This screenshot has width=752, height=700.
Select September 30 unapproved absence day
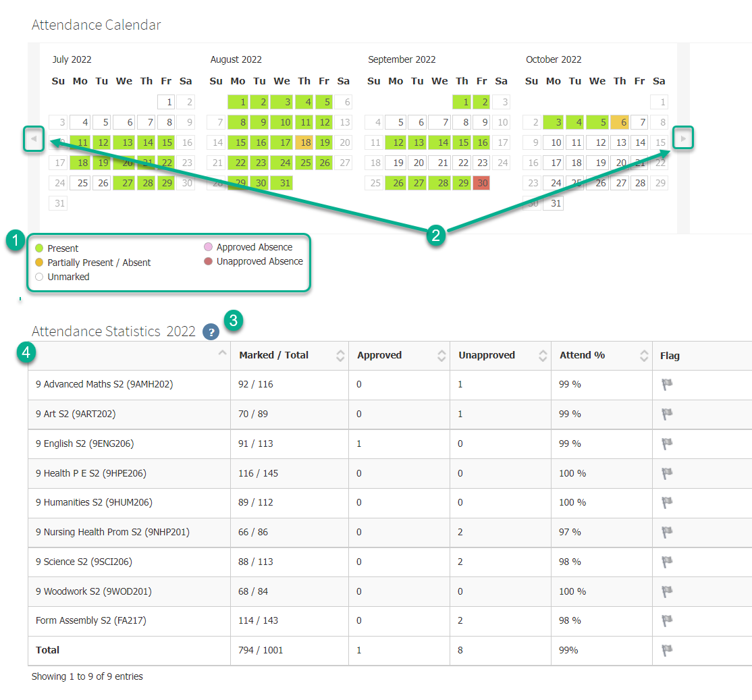[x=481, y=184]
